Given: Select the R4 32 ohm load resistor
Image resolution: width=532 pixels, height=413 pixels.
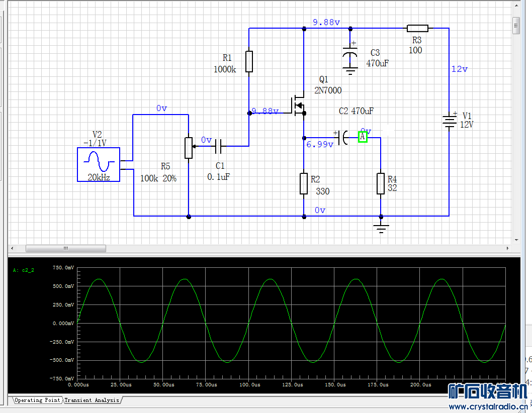Looking at the screenshot, I should 381,183.
